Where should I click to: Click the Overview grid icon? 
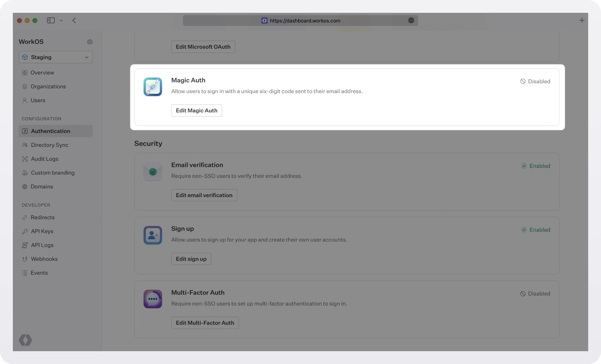25,73
